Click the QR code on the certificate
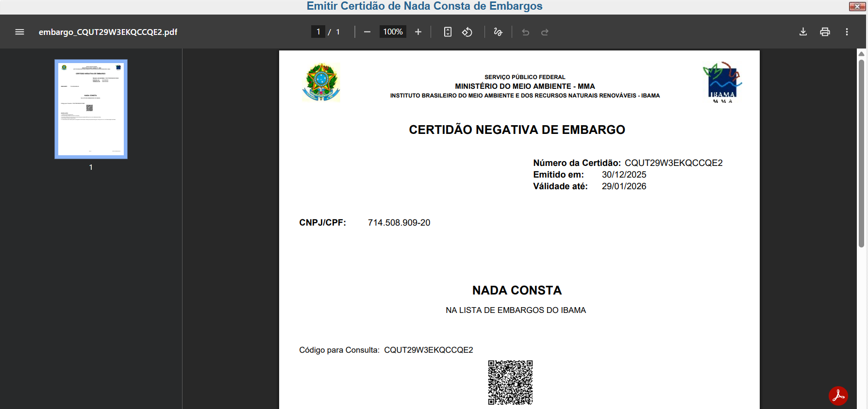Screen dimensions: 868x409 click(510, 382)
